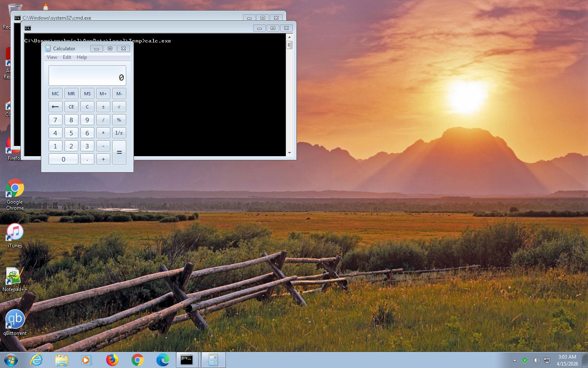The height and width of the screenshot is (368, 588).
Task: Show hidden tray icons with arrow
Action: [514, 360]
